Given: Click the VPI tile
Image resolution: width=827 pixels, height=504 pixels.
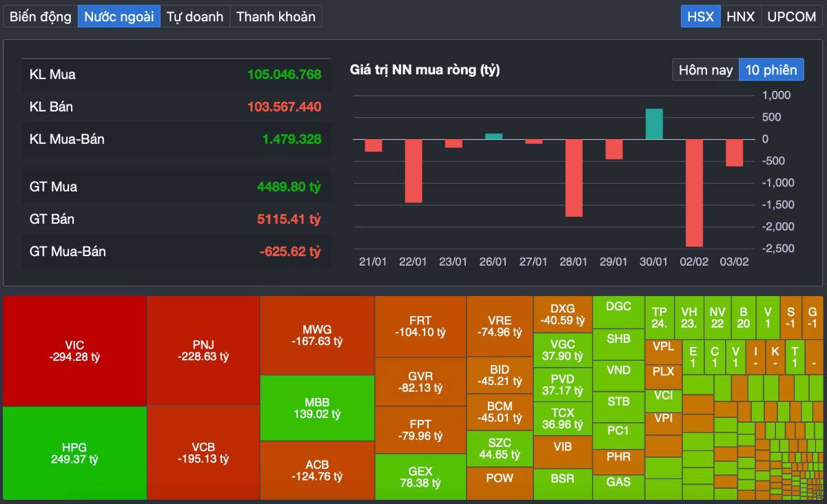Looking at the screenshot, I should (664, 423).
